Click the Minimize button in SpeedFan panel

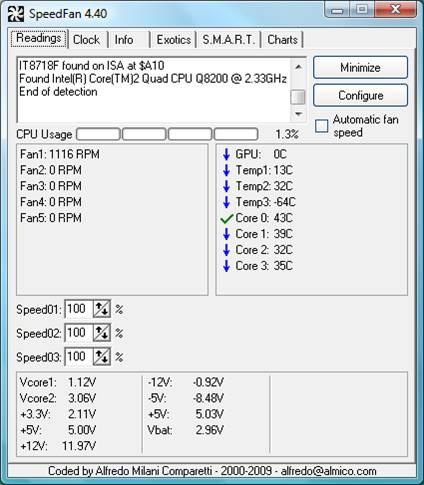click(x=360, y=68)
